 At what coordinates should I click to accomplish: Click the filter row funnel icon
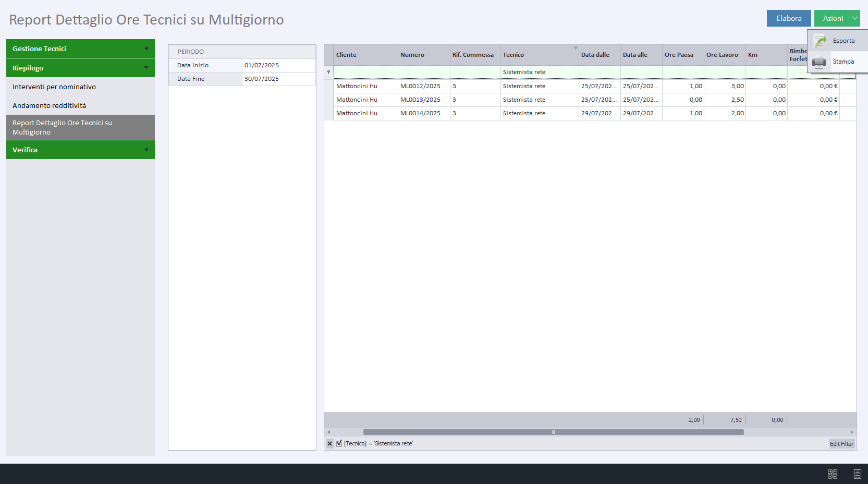coord(328,72)
